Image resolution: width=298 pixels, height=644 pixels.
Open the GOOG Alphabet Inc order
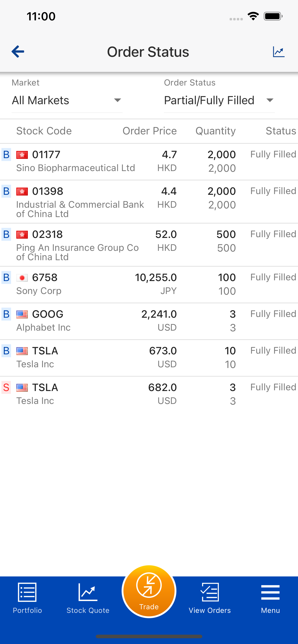click(x=149, y=321)
